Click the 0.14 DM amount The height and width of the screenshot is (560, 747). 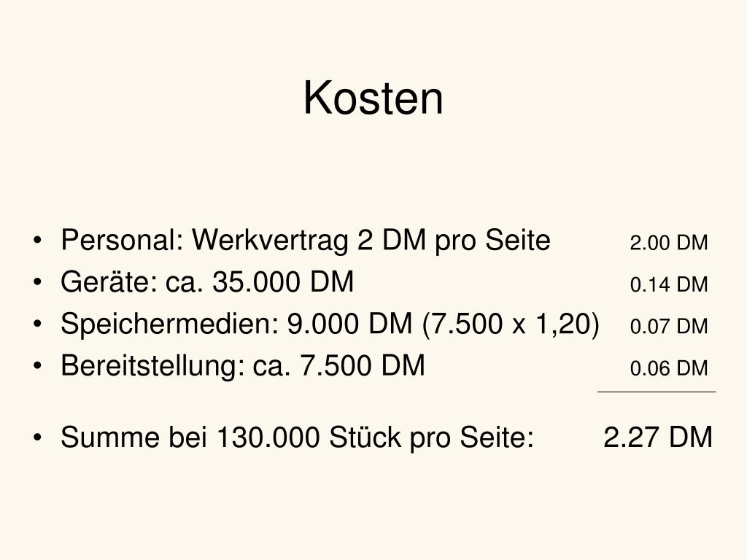pos(668,285)
